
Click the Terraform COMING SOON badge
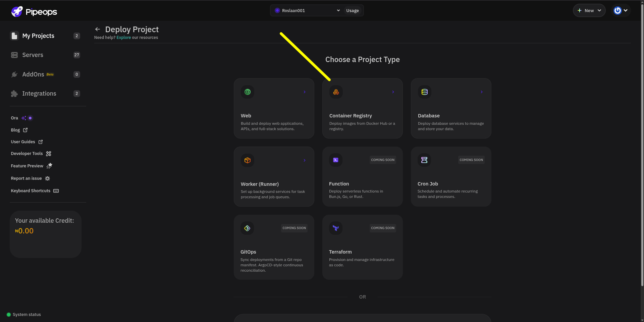pos(383,228)
